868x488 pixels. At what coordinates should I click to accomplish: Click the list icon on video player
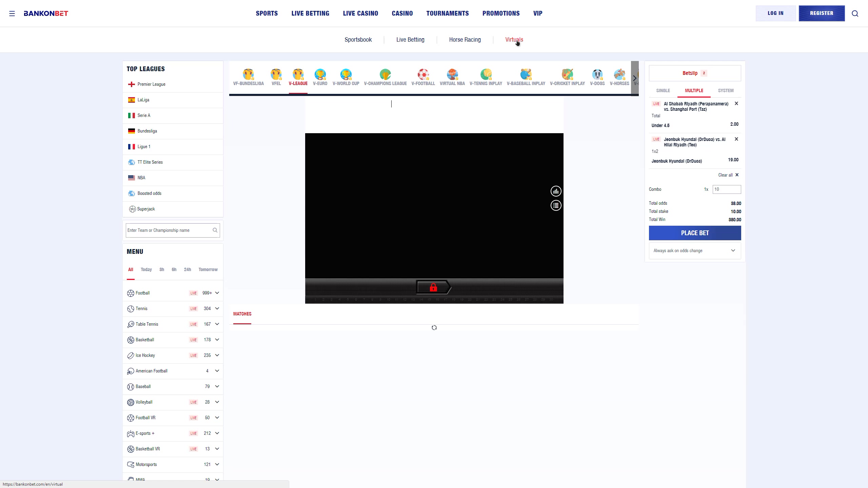click(556, 205)
